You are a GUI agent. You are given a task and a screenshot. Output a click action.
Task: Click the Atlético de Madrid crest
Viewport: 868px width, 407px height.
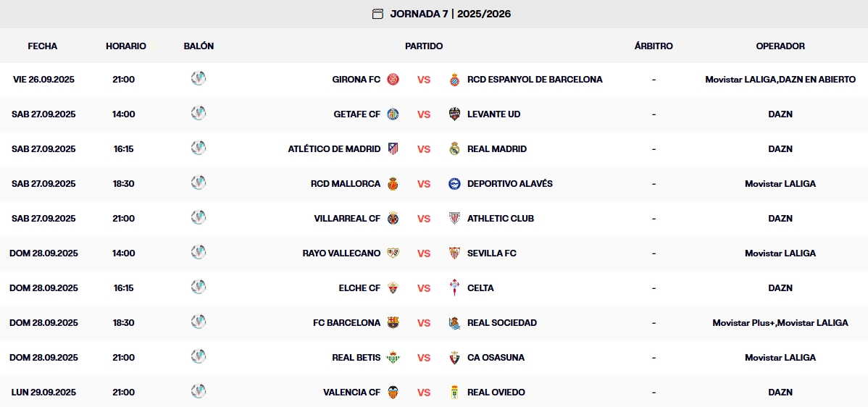tap(393, 149)
